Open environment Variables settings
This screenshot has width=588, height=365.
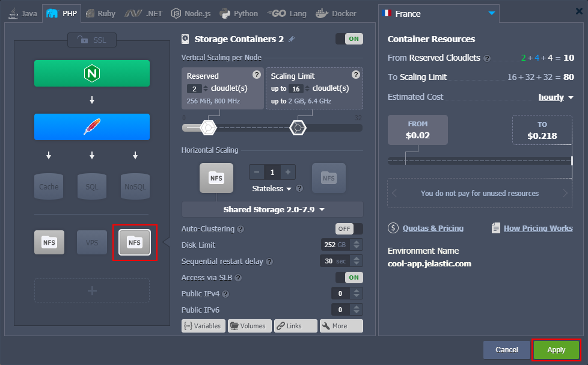pyautogui.click(x=203, y=325)
